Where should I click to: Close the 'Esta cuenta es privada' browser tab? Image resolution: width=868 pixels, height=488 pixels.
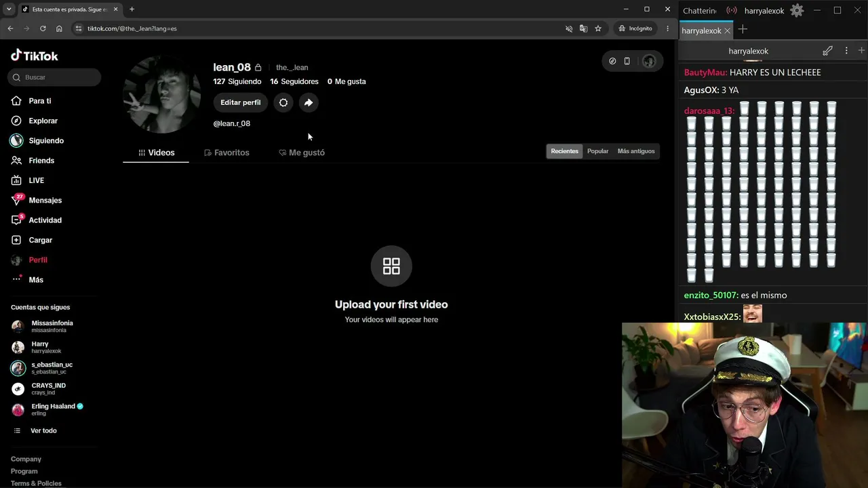coord(115,9)
